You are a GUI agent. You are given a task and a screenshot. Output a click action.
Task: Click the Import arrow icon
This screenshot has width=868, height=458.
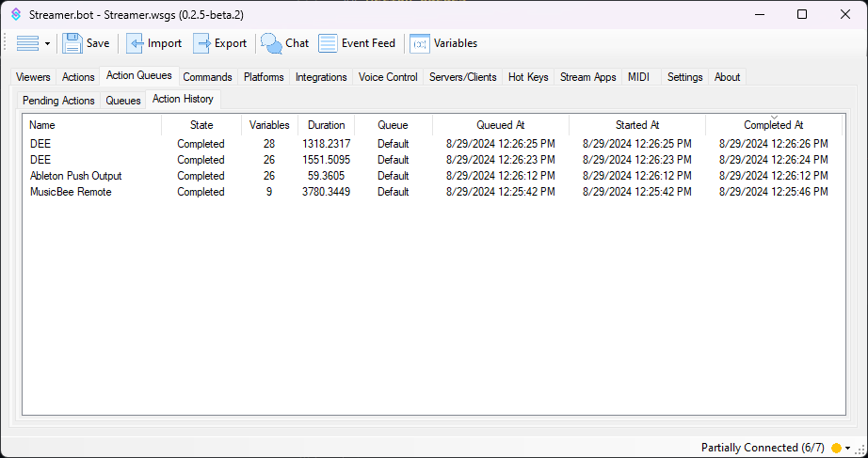136,43
